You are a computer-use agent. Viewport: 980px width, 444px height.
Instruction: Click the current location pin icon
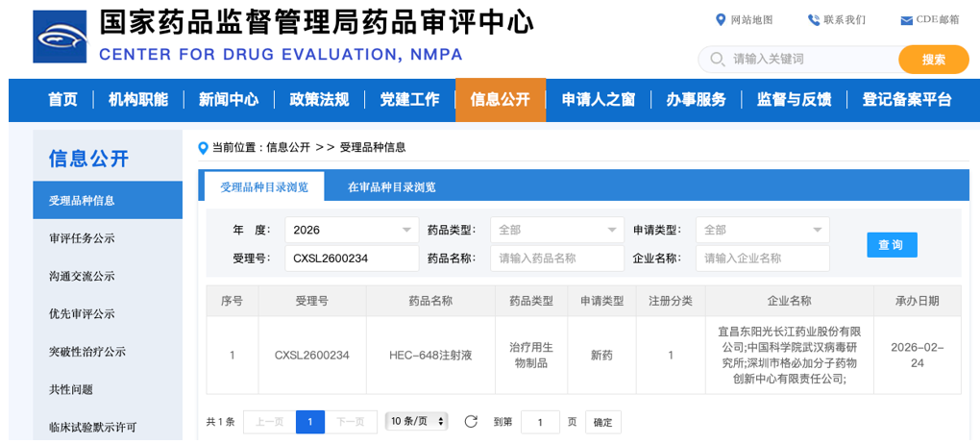pyautogui.click(x=203, y=148)
